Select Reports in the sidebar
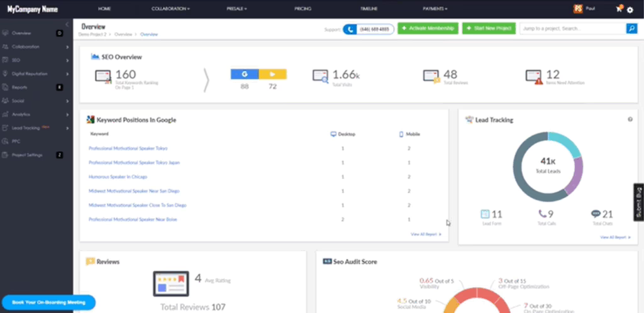The image size is (644, 313). 19,87
